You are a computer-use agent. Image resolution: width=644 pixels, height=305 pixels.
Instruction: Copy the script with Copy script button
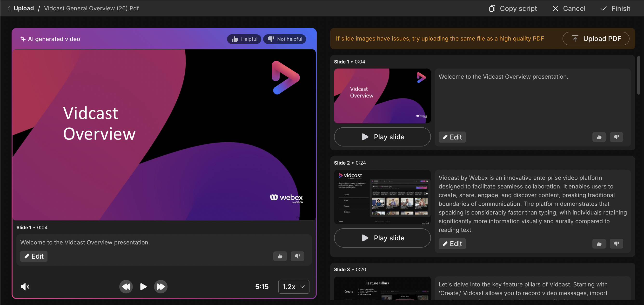513,8
